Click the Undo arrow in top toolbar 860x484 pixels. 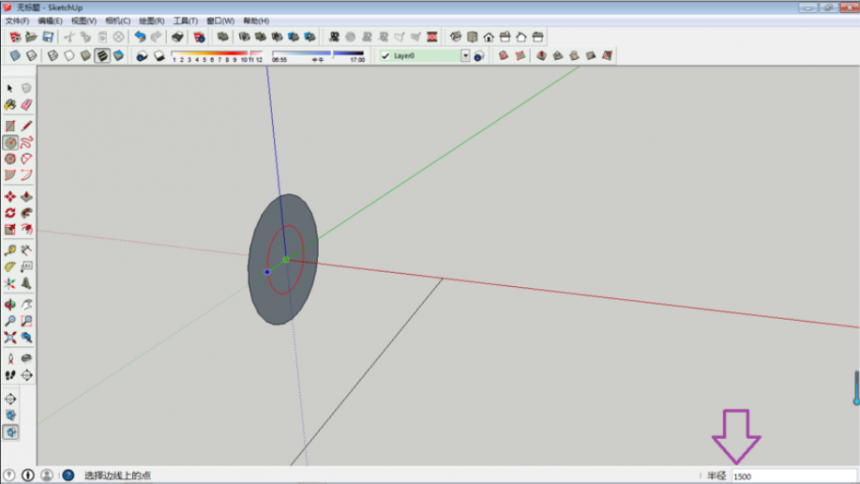pos(140,37)
